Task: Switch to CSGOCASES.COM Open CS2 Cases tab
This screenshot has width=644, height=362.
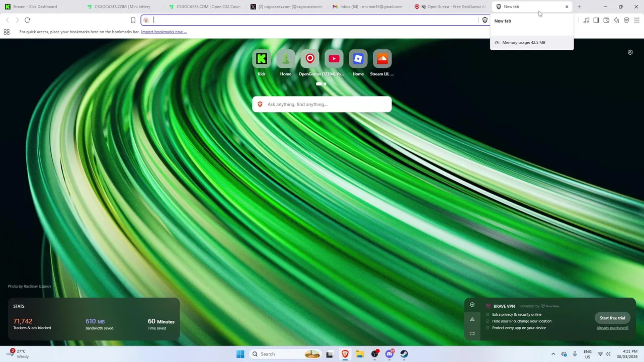Action: [x=205, y=7]
